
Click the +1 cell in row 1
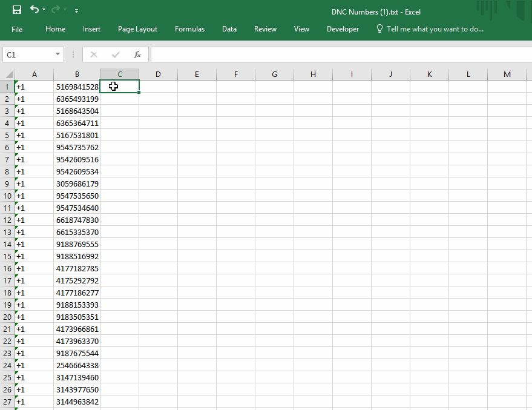[x=34, y=87]
